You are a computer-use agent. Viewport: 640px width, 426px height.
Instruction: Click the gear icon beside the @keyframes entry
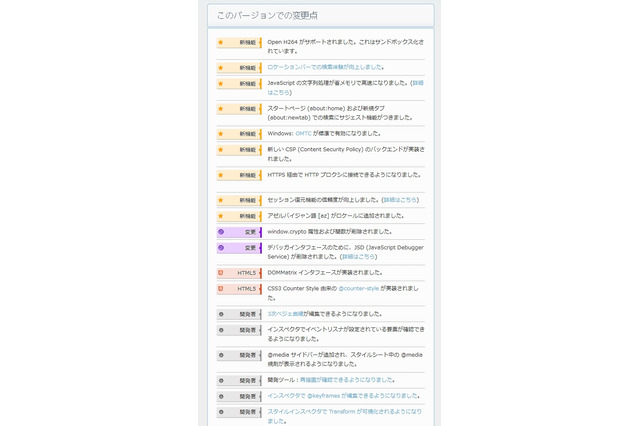click(221, 396)
